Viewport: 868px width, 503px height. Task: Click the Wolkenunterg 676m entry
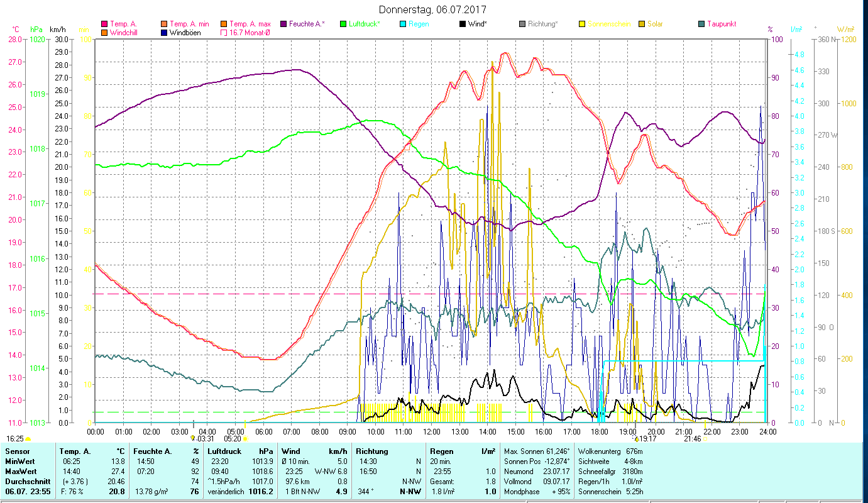[610, 451]
